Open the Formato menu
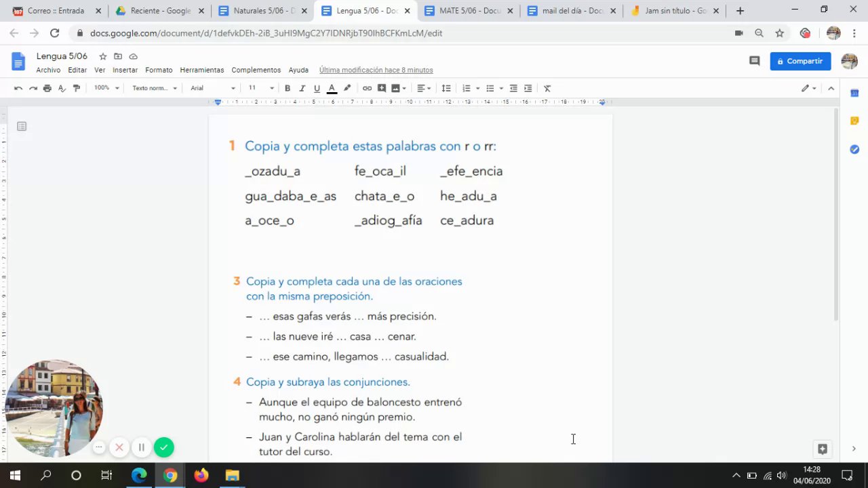This screenshot has width=868, height=488. point(159,70)
